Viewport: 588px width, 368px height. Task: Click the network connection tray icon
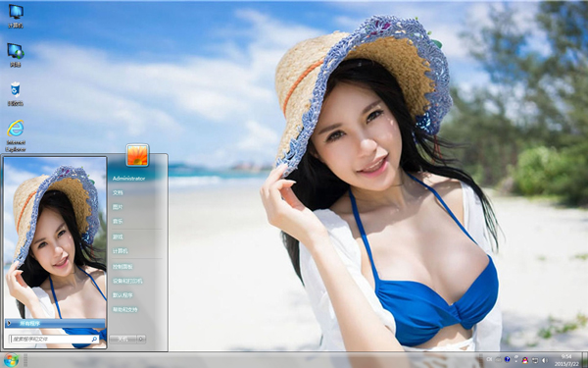click(535, 360)
